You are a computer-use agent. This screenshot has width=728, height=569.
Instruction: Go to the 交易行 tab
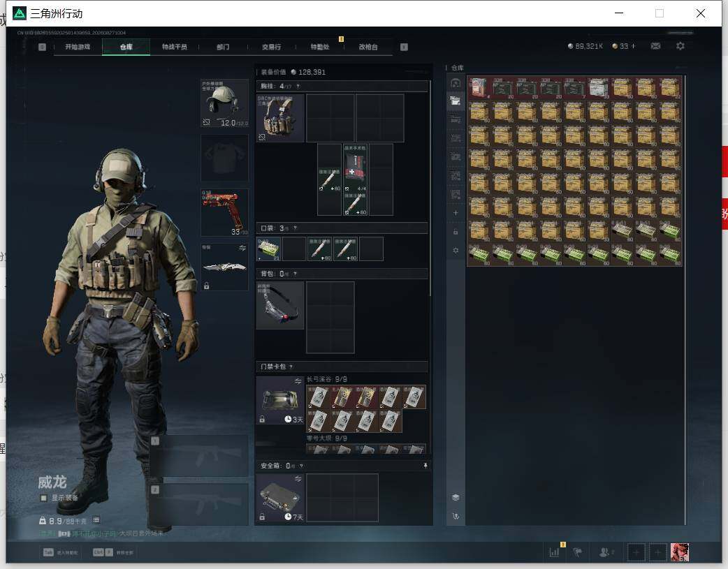point(271,47)
